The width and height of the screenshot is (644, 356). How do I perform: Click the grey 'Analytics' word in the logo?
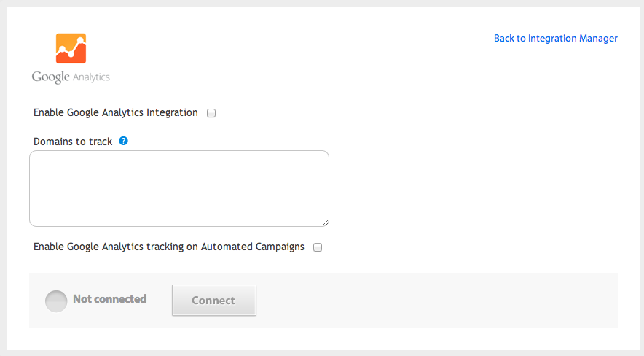[91, 77]
